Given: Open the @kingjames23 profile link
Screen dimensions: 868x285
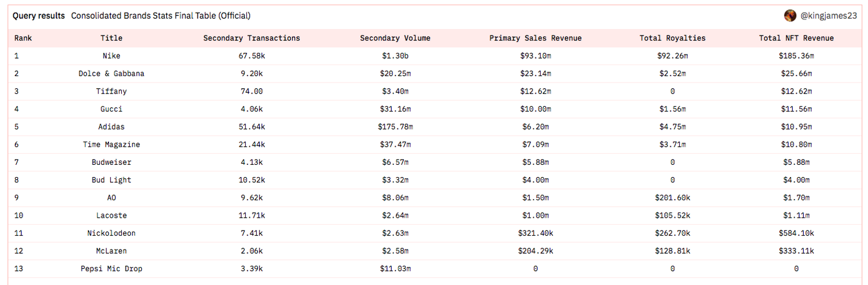Looking at the screenshot, I should (x=828, y=16).
